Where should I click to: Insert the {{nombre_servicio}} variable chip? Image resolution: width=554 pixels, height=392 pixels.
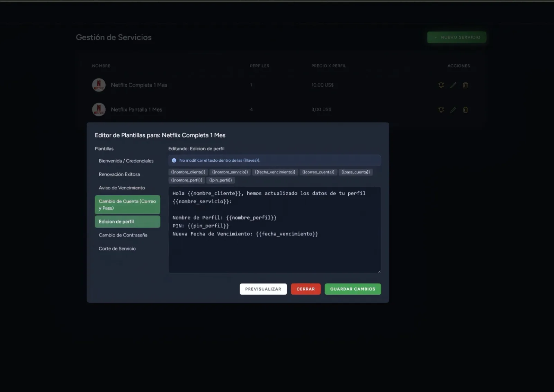[230, 172]
